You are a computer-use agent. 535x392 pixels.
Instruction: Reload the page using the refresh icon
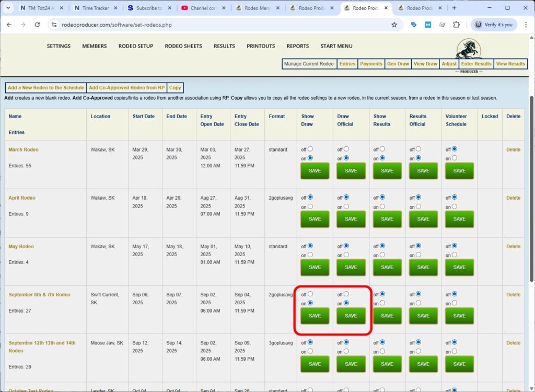click(37, 25)
